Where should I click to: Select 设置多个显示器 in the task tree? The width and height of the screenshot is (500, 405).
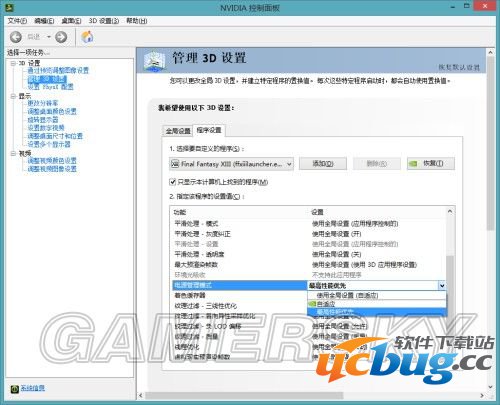(x=49, y=144)
